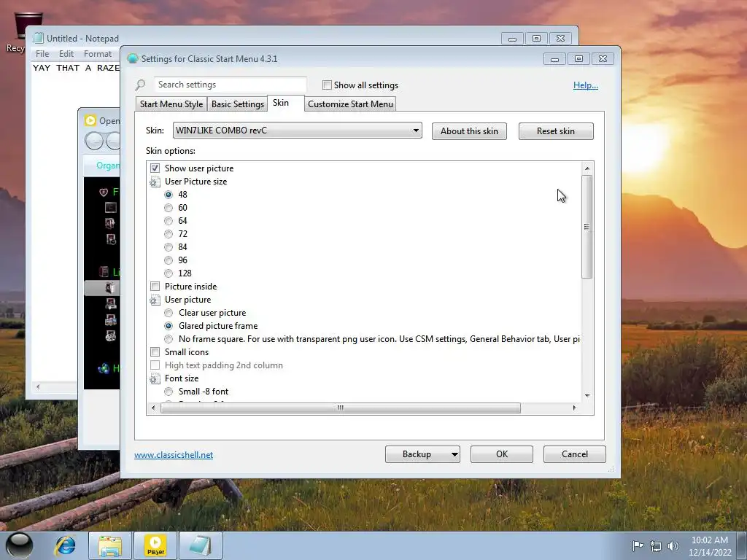Image resolution: width=747 pixels, height=560 pixels.
Task: Click About this skin button
Action: 469,131
